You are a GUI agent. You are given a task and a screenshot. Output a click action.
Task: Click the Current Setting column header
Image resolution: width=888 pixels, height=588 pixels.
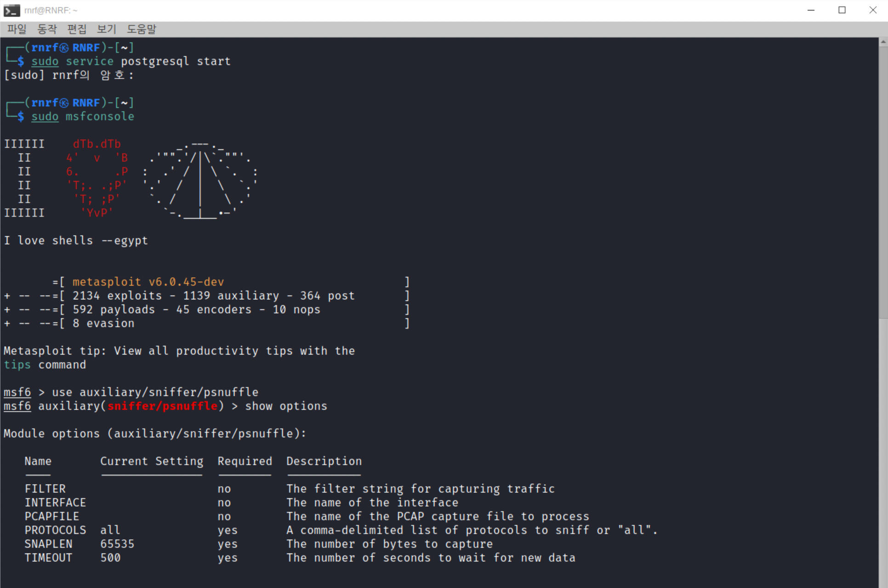[x=152, y=461]
